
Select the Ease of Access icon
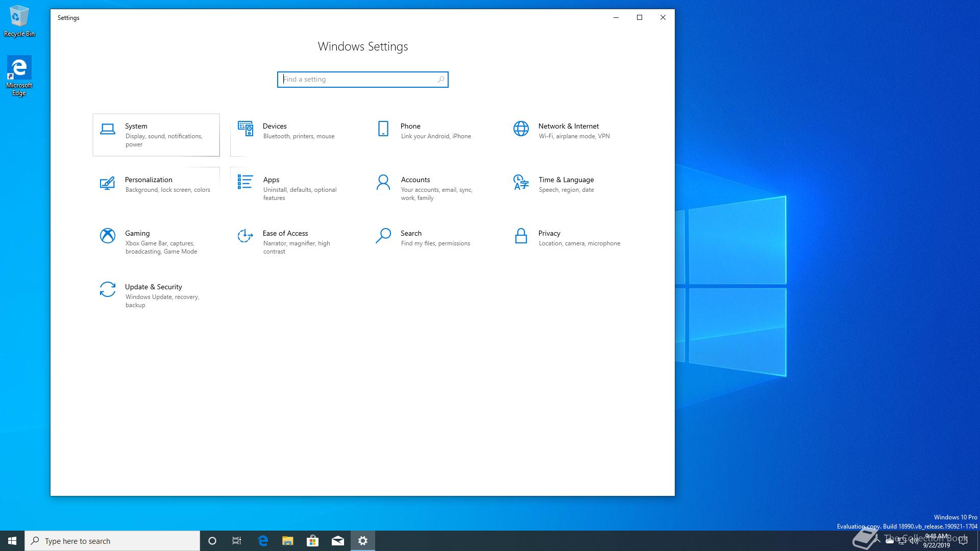245,236
